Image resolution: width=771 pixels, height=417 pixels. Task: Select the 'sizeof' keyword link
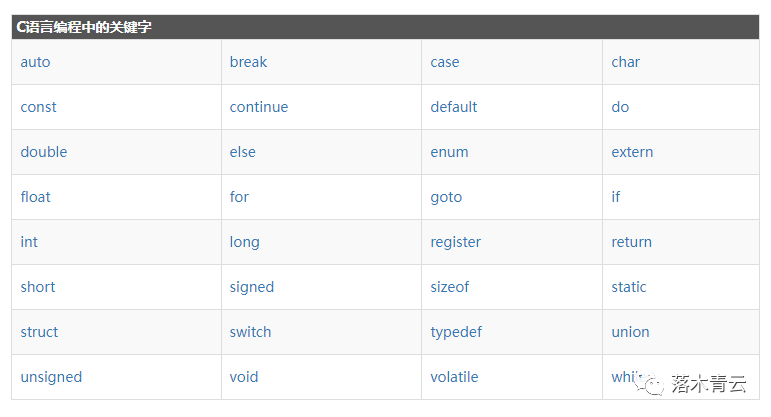450,287
